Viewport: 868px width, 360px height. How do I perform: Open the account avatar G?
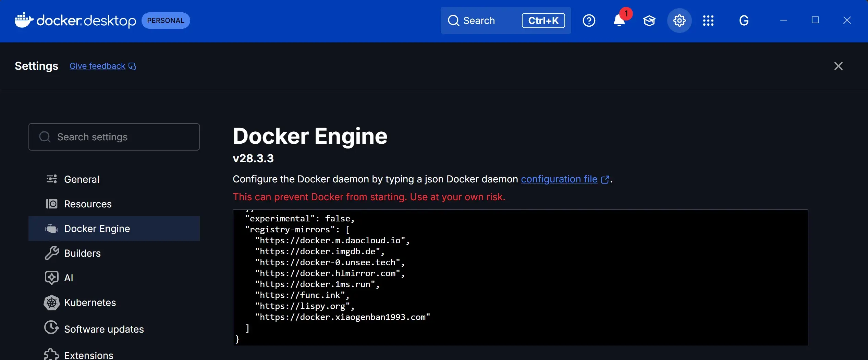click(744, 21)
